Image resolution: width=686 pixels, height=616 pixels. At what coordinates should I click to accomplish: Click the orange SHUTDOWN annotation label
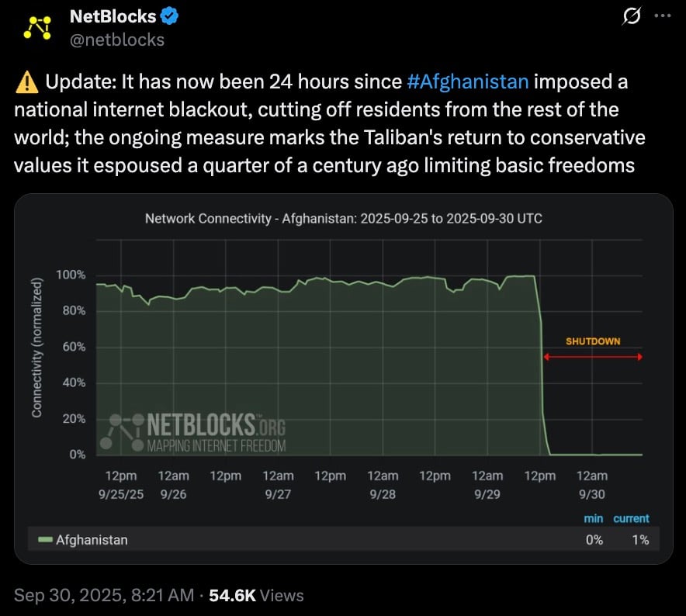point(593,341)
